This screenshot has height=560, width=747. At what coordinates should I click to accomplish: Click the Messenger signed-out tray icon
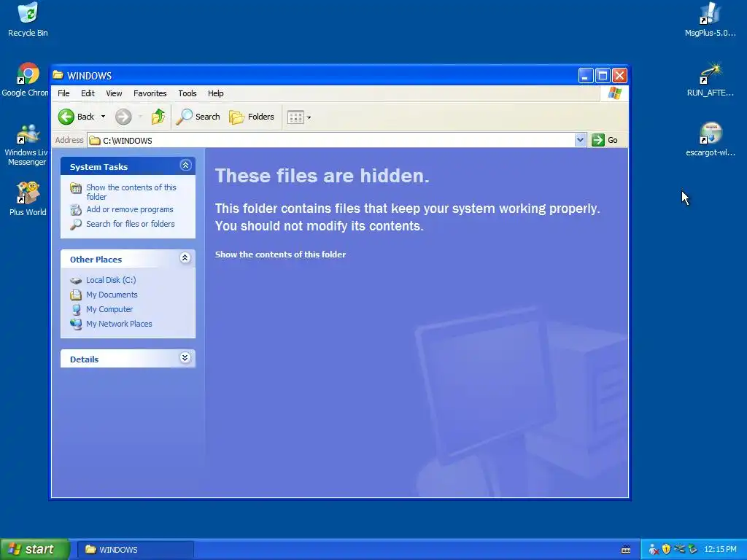pos(654,550)
